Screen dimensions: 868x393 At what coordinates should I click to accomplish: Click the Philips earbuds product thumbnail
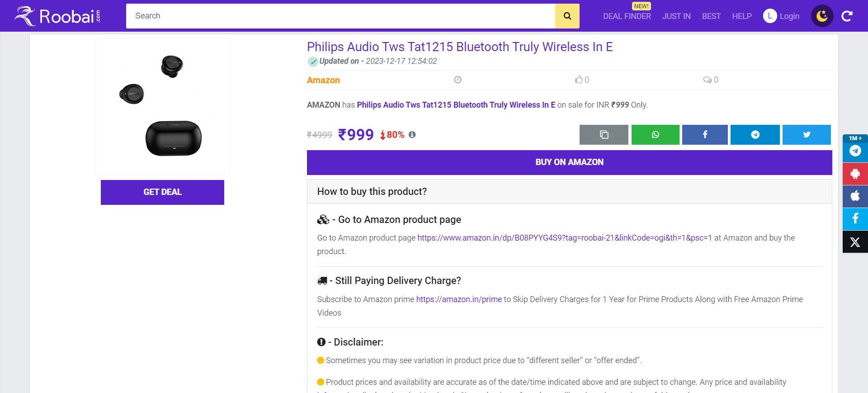[x=163, y=106]
